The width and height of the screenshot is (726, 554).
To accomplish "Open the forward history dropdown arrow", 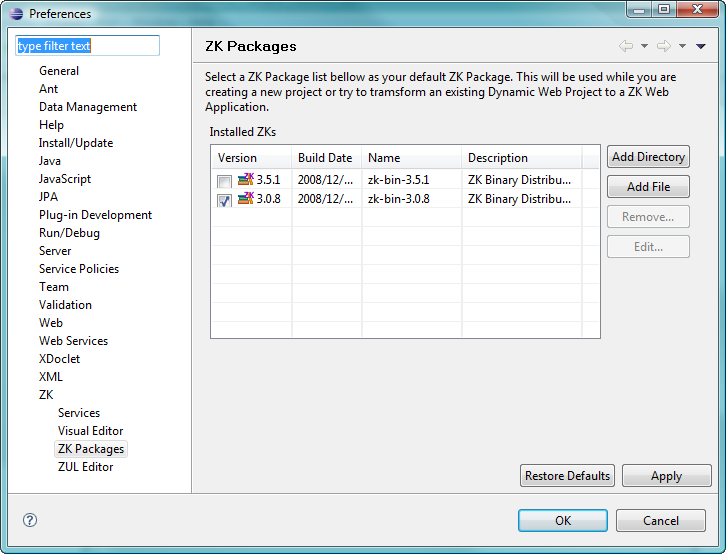I will [682, 46].
